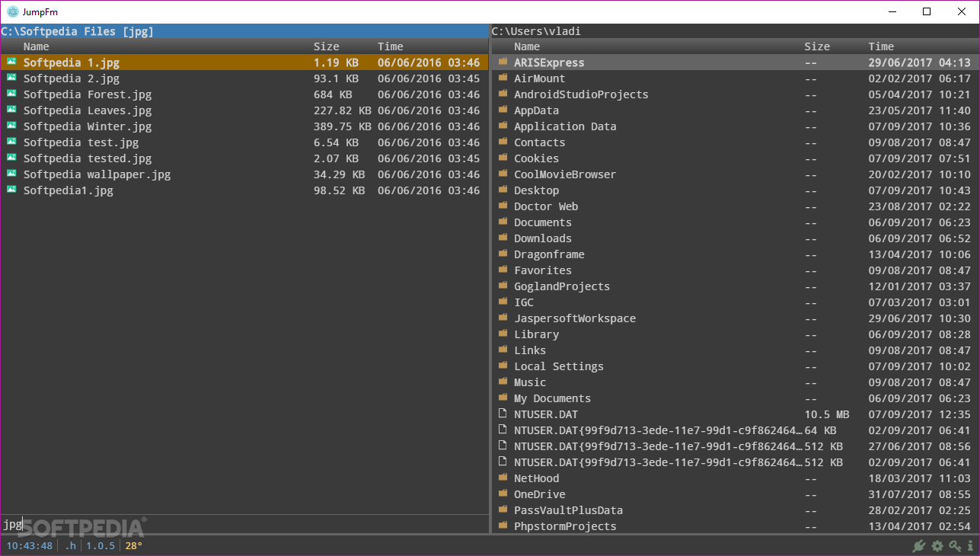Click the folder icon of IGC
The image size is (980, 556).
click(503, 302)
